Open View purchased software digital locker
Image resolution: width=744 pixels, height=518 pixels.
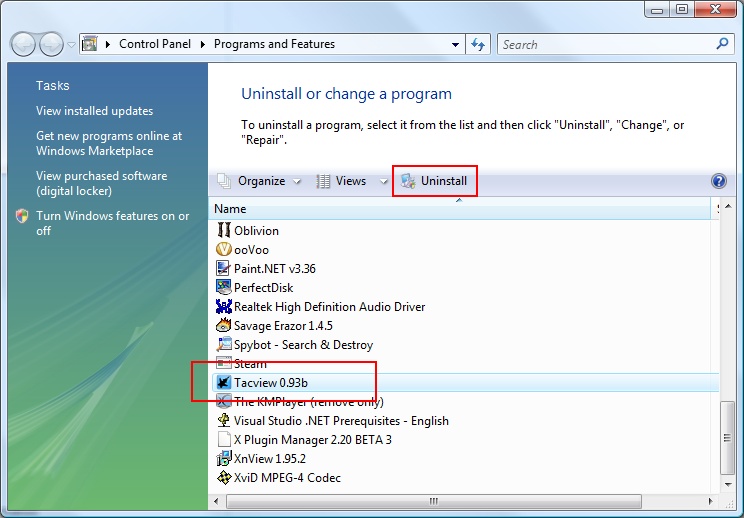(102, 183)
